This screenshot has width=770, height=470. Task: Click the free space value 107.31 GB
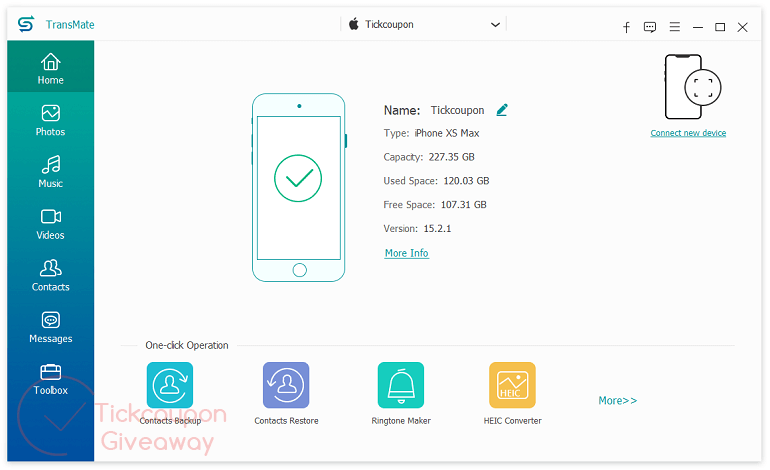(x=464, y=205)
